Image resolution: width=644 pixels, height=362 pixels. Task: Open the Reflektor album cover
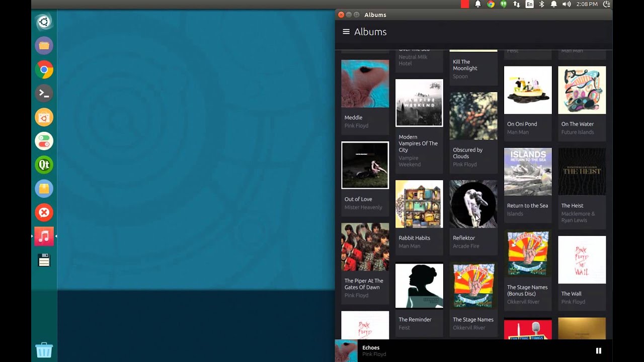(473, 204)
